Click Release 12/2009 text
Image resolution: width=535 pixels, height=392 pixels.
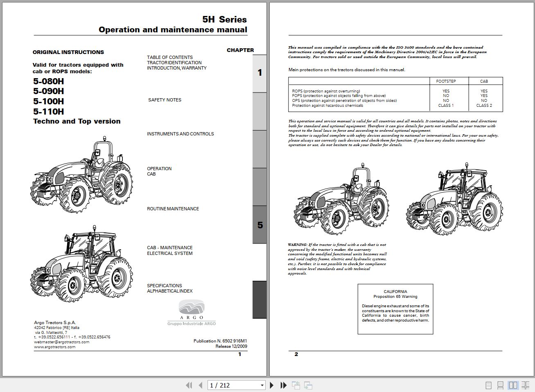231,346
